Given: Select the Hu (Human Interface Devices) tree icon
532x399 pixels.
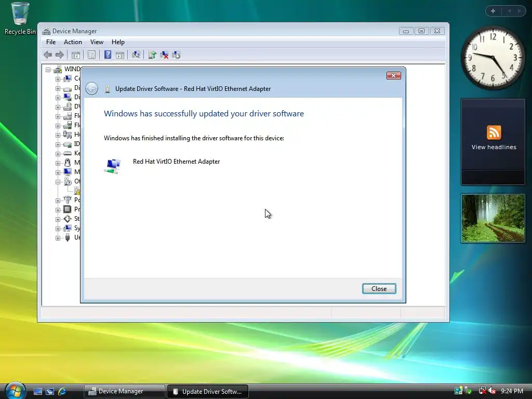Looking at the screenshot, I should (x=68, y=135).
